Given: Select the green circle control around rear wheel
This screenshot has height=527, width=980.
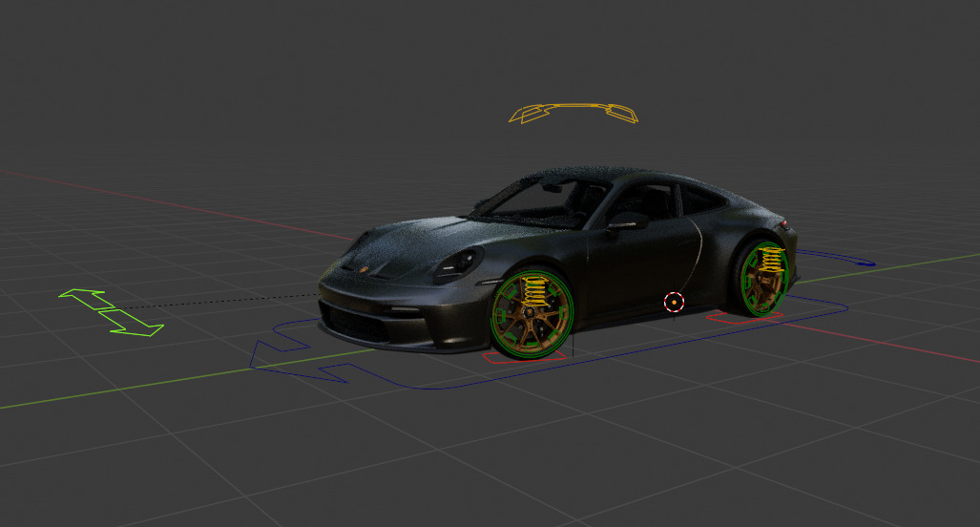Looking at the screenshot, I should pyautogui.click(x=763, y=278).
